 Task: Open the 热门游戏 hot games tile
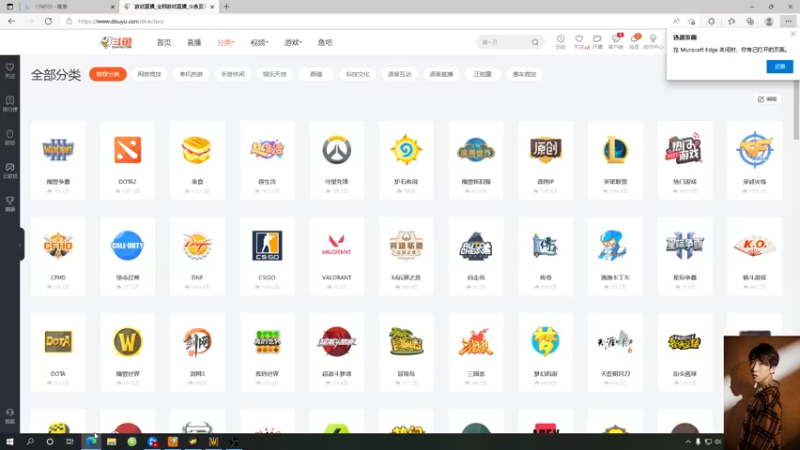click(x=685, y=160)
